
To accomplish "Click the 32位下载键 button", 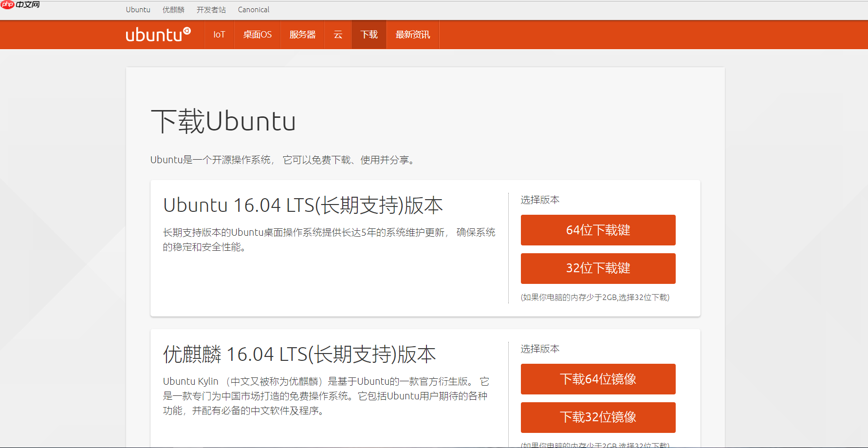I will point(598,268).
